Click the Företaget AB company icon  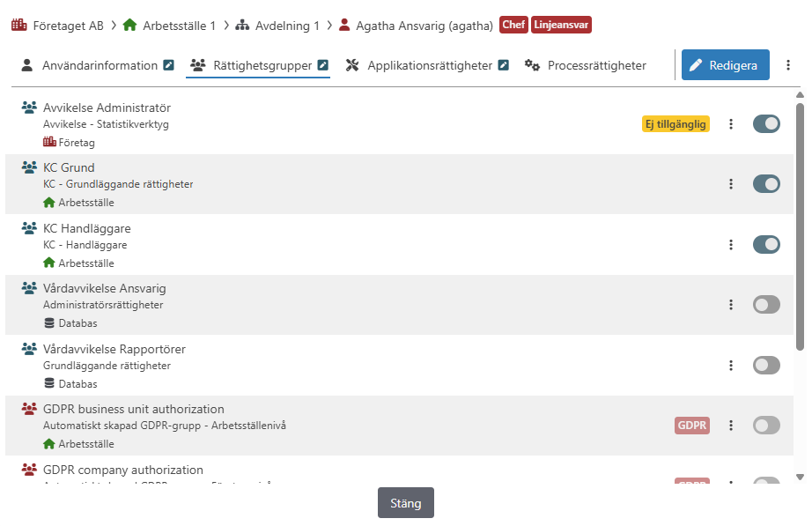(19, 25)
